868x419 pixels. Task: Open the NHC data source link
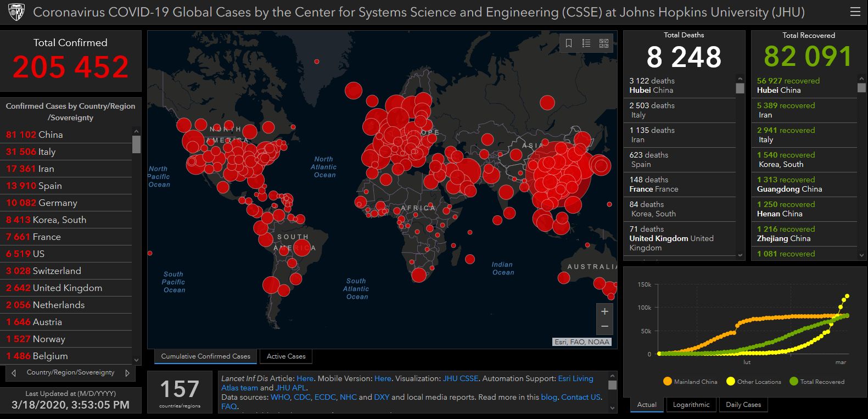pyautogui.click(x=348, y=397)
